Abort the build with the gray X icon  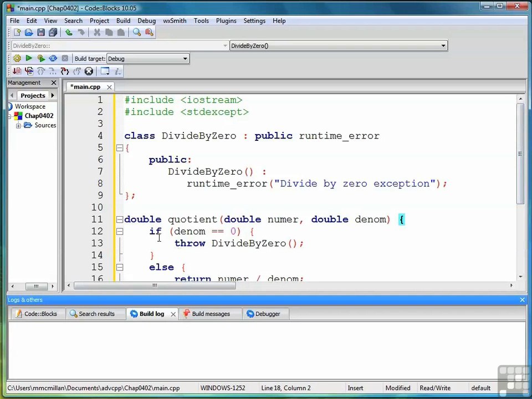click(x=65, y=58)
